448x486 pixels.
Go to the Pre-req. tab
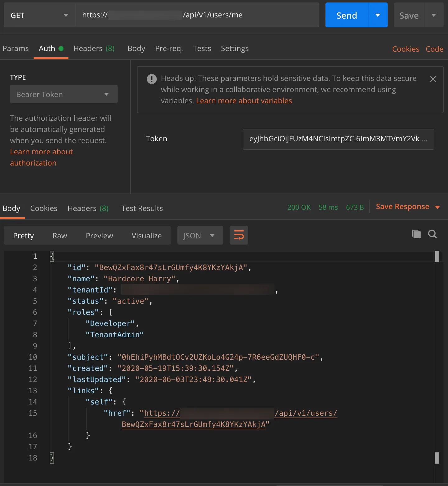(x=169, y=49)
